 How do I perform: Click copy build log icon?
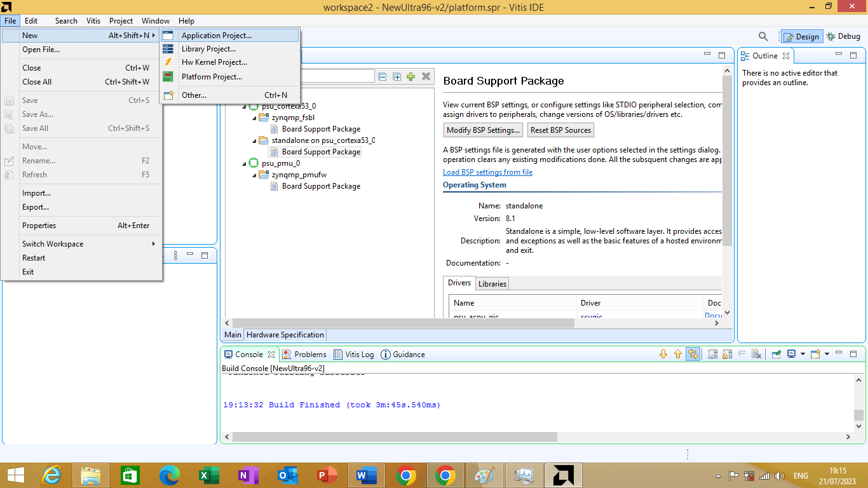pyautogui.click(x=713, y=355)
